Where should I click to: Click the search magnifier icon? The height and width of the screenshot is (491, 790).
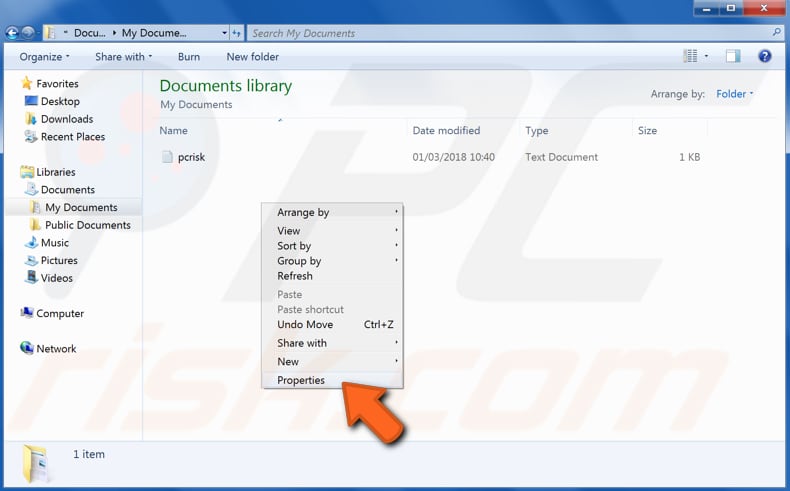click(776, 33)
